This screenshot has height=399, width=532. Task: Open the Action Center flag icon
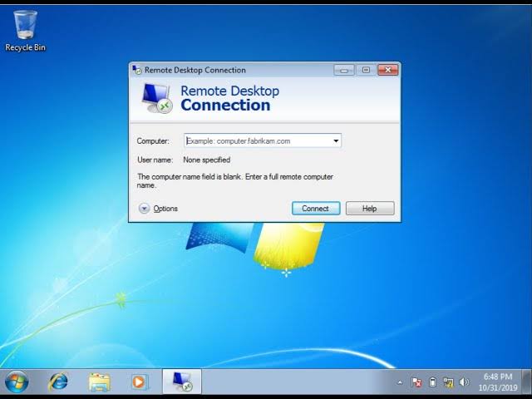(x=417, y=382)
